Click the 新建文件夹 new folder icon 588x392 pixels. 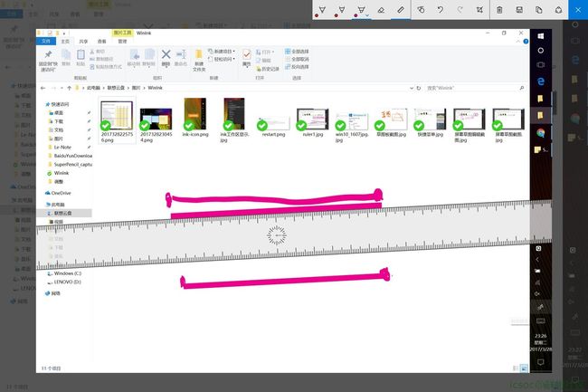coord(199,60)
